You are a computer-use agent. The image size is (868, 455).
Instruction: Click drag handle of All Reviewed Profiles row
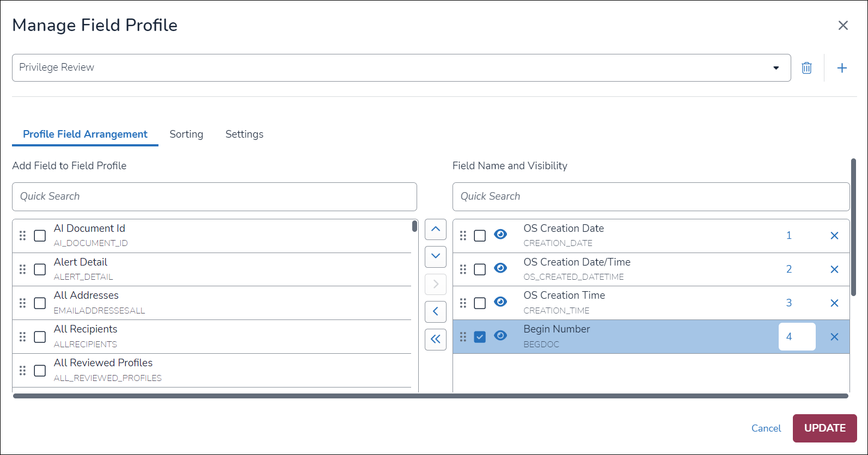(x=22, y=371)
